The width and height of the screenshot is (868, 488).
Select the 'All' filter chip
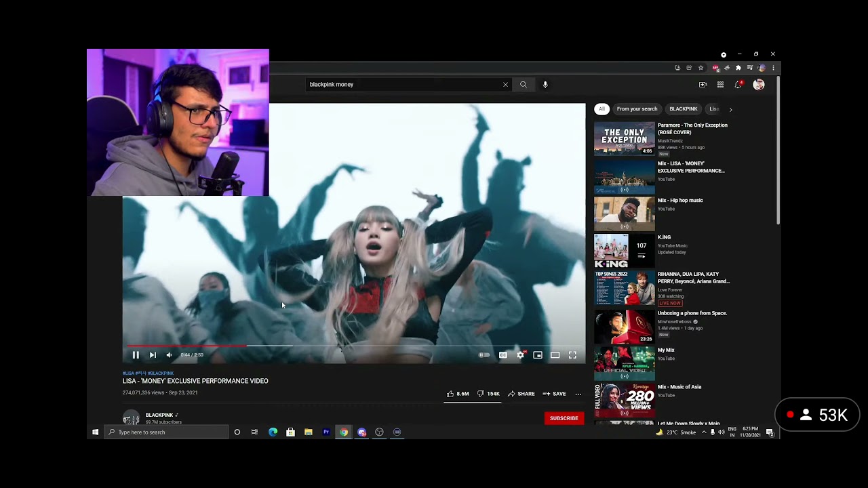click(601, 109)
